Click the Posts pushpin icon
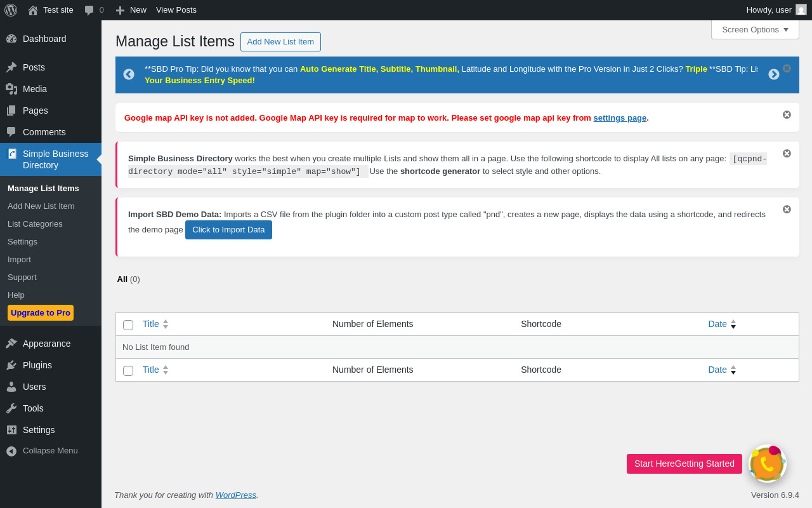The width and height of the screenshot is (812, 508). click(x=11, y=67)
